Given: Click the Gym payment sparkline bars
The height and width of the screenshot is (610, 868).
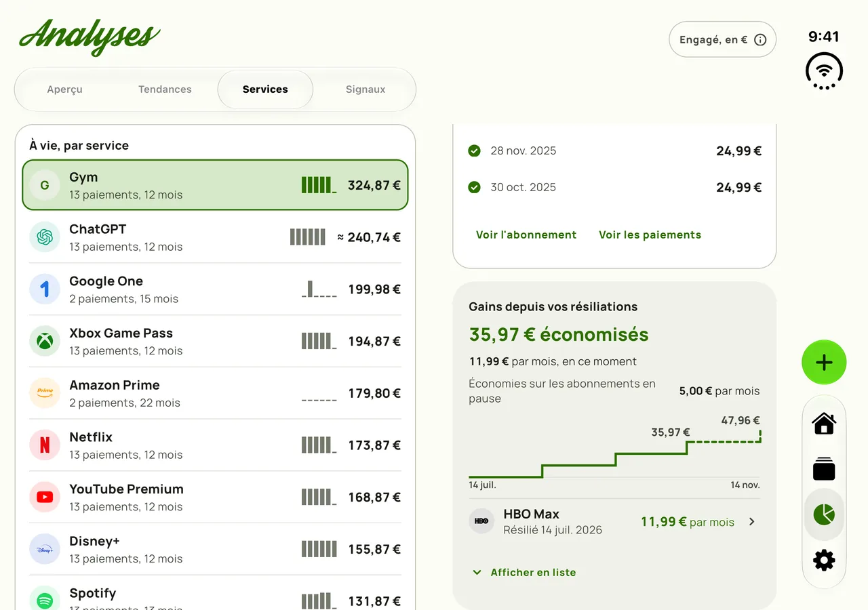Looking at the screenshot, I should 319,185.
